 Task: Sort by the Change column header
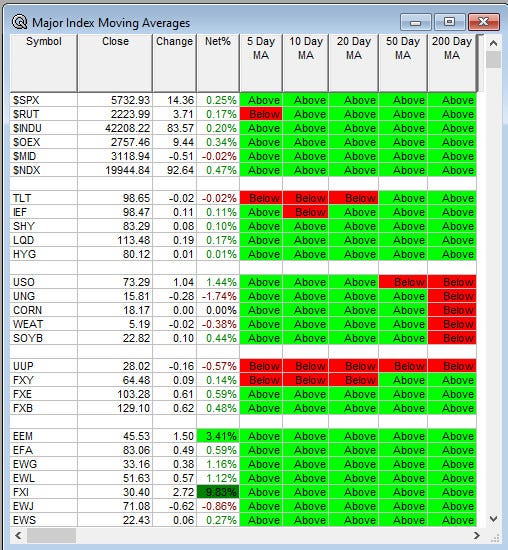tap(174, 63)
